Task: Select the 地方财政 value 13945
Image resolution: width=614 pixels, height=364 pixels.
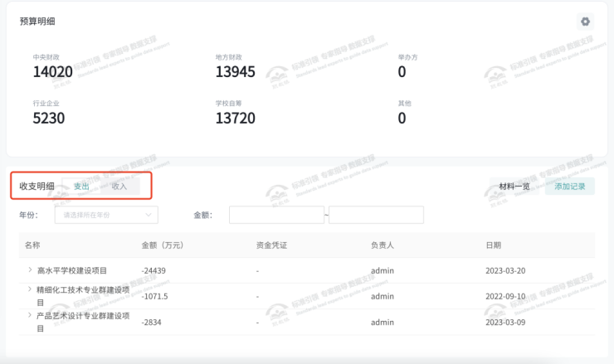Action: tap(236, 72)
